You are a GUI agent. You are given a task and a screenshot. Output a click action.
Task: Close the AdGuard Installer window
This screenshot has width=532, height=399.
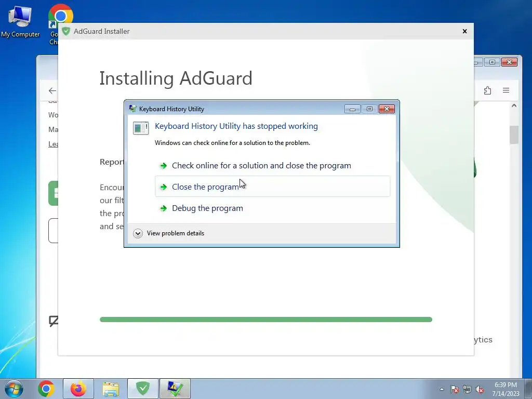464,31
